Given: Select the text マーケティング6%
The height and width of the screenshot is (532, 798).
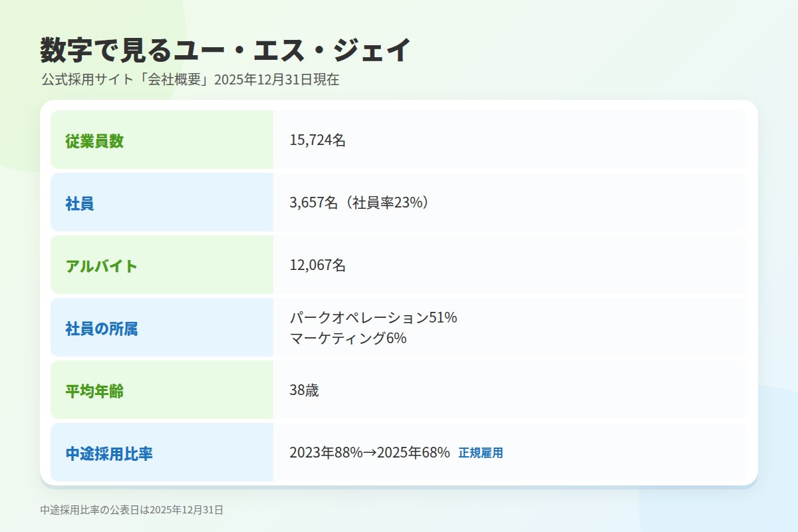Looking at the screenshot, I should point(348,338).
